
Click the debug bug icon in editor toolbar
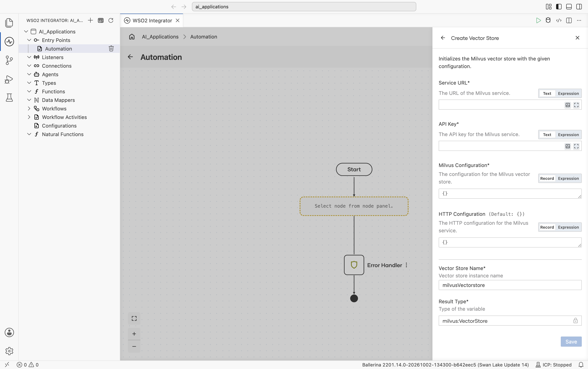pyautogui.click(x=548, y=20)
